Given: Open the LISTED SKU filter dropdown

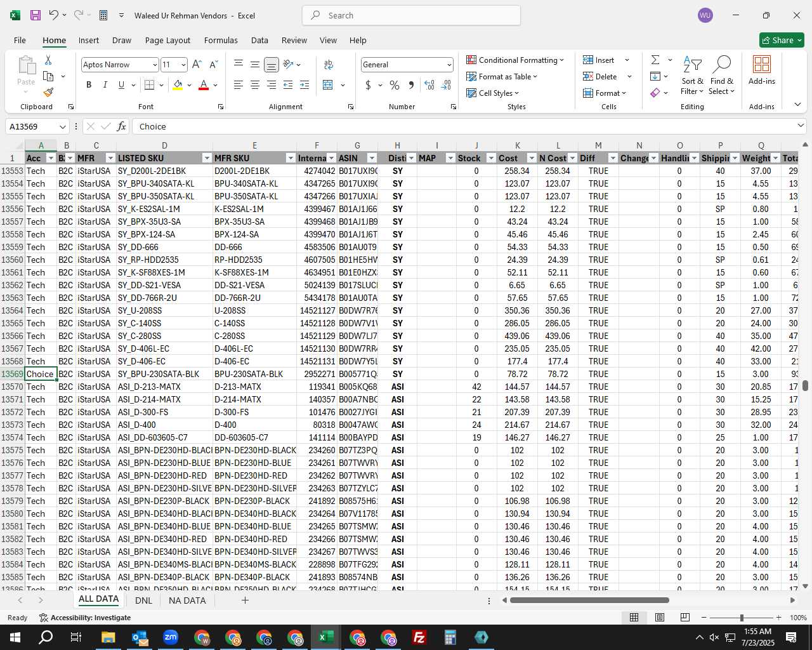Looking at the screenshot, I should (x=206, y=158).
